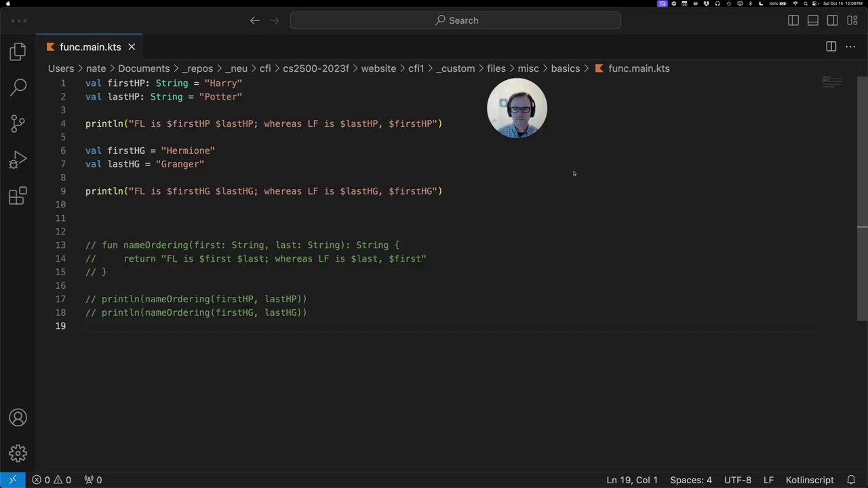This screenshot has width=868, height=488.
Task: Open the Extensions view
Action: pos(18,197)
